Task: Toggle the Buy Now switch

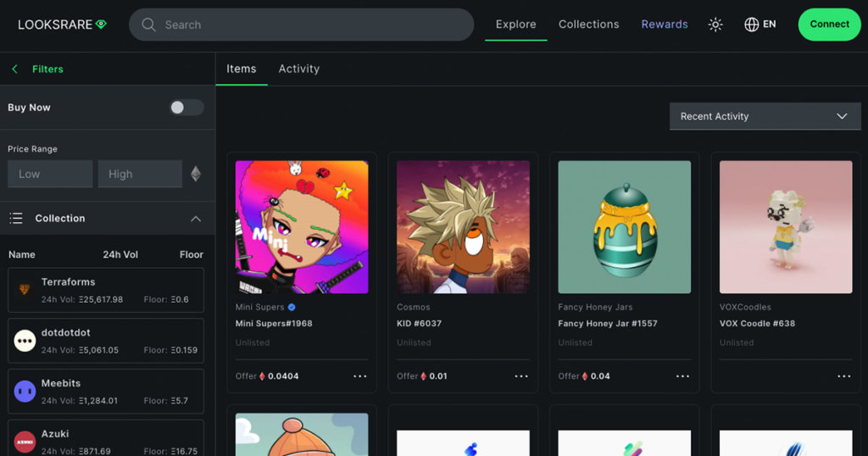Action: tap(186, 108)
